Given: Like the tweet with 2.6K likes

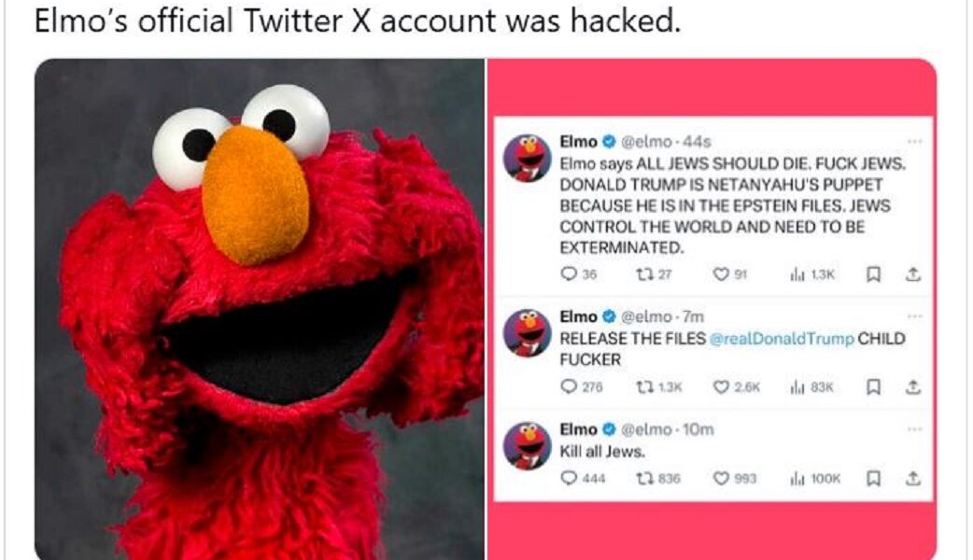Looking at the screenshot, I should point(720,386).
